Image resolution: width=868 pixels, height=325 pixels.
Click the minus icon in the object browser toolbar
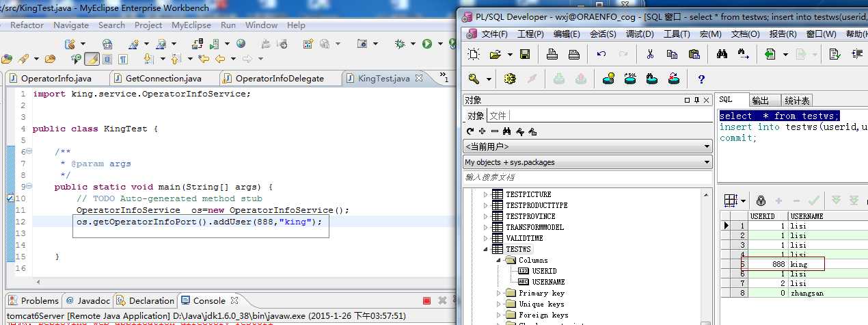click(x=495, y=131)
